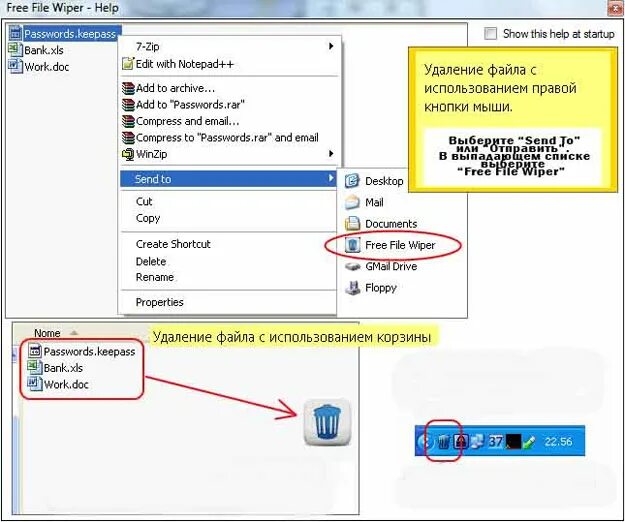This screenshot has width=625, height=522.
Task: Click the Work.doc icon in lower file list
Action: pos(34,384)
